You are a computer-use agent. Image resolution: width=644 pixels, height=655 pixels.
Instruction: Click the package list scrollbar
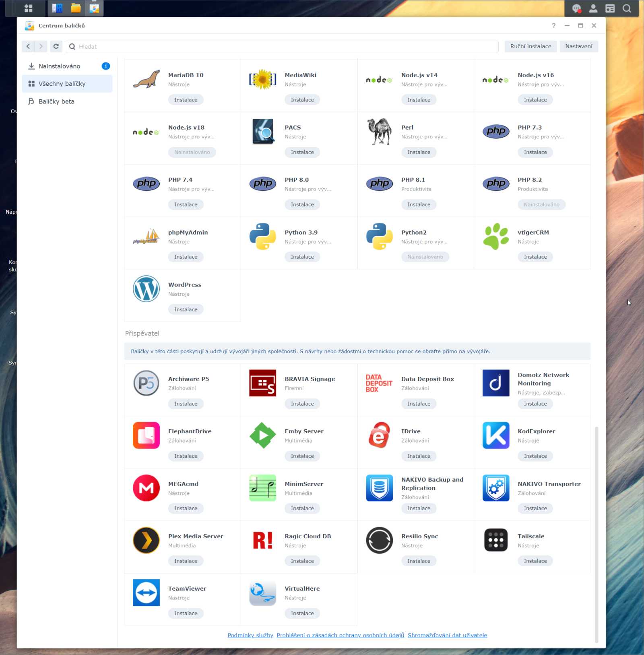pos(597,534)
